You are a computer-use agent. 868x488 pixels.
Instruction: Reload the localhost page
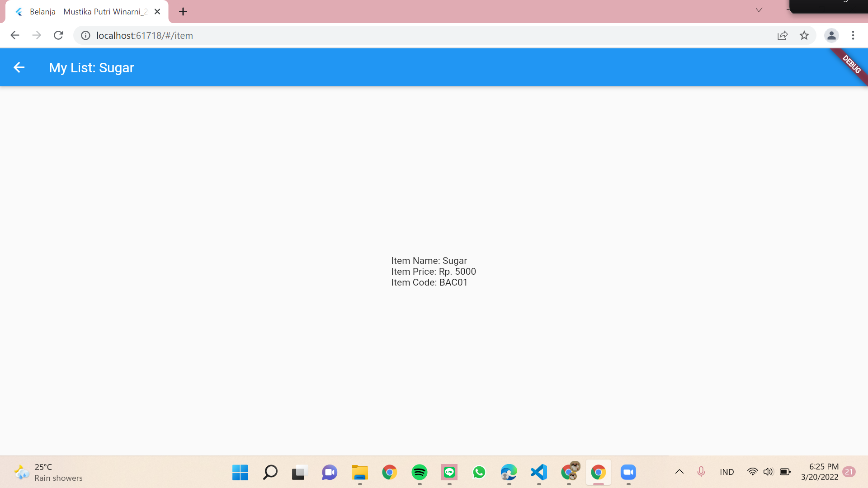[x=58, y=35]
